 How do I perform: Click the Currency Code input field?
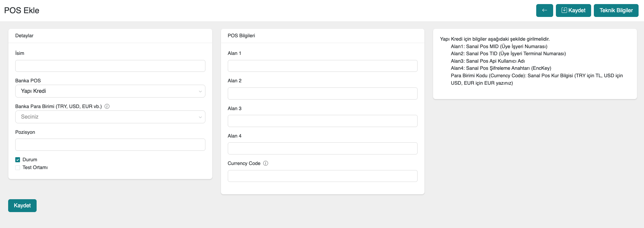pos(322,176)
